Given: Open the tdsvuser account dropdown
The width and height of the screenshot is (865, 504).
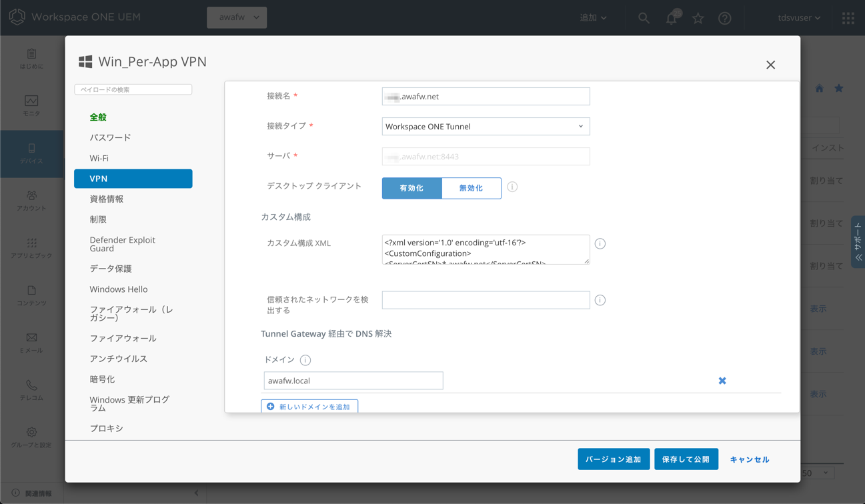Looking at the screenshot, I should pos(799,18).
